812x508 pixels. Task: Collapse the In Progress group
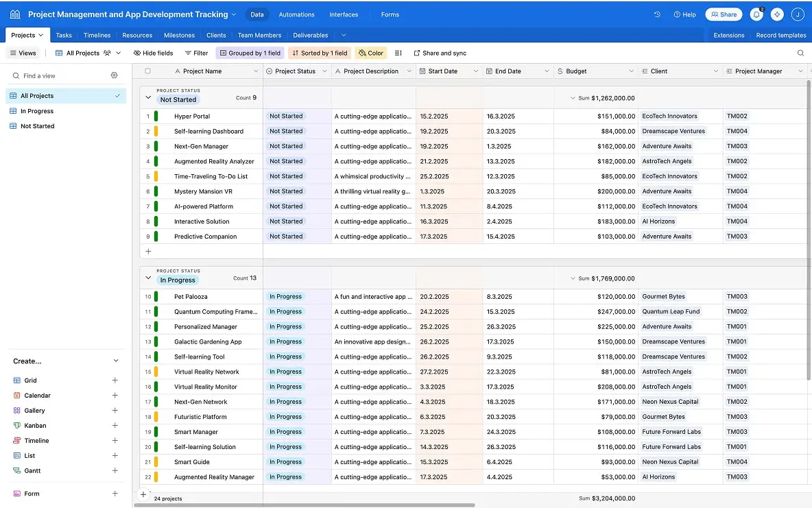point(148,278)
